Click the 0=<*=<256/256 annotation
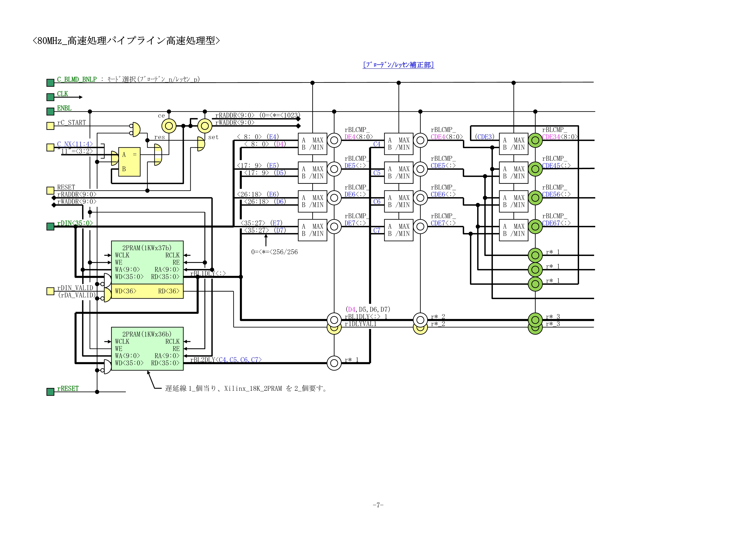 coord(274,252)
